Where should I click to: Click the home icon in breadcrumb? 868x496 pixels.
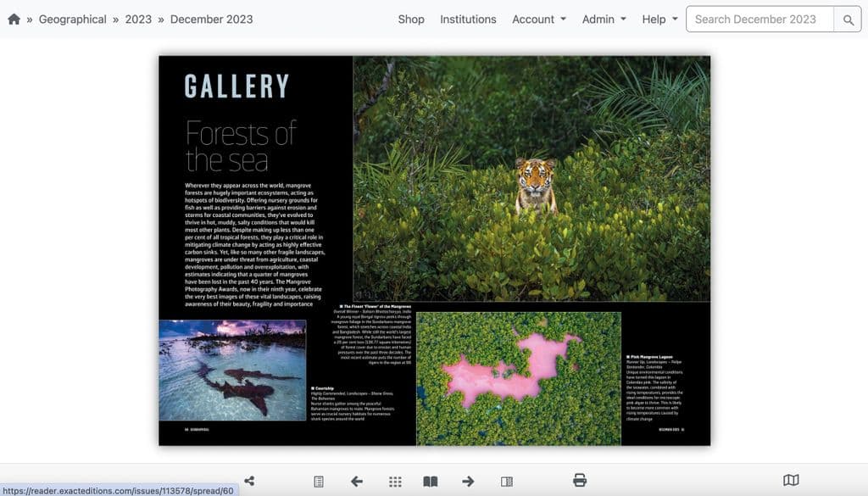click(x=14, y=20)
